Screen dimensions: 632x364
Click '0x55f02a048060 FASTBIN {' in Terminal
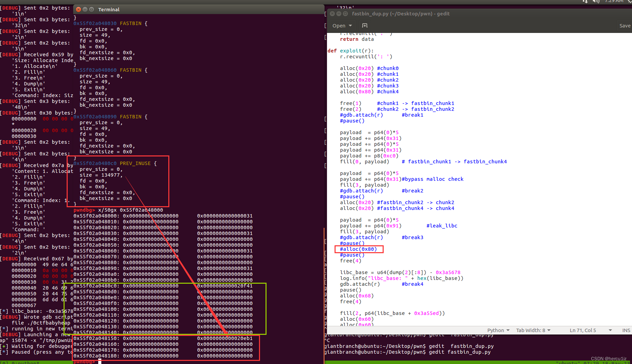pos(110,70)
